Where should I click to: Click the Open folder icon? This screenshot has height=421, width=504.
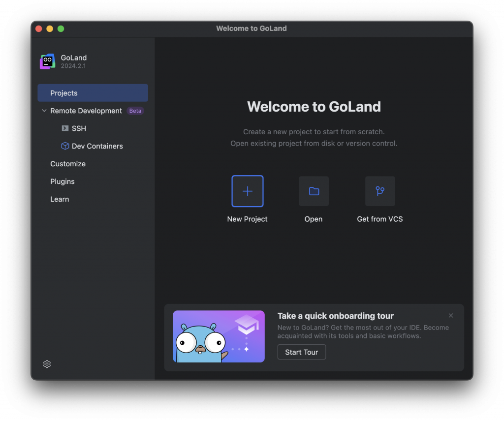pyautogui.click(x=314, y=191)
